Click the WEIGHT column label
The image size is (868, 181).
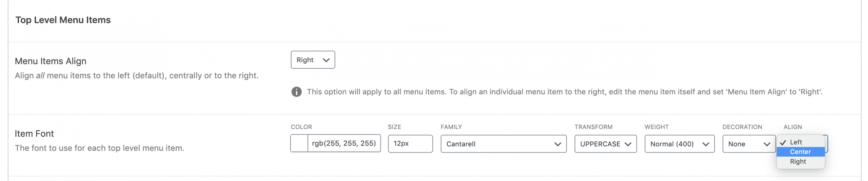click(x=656, y=127)
